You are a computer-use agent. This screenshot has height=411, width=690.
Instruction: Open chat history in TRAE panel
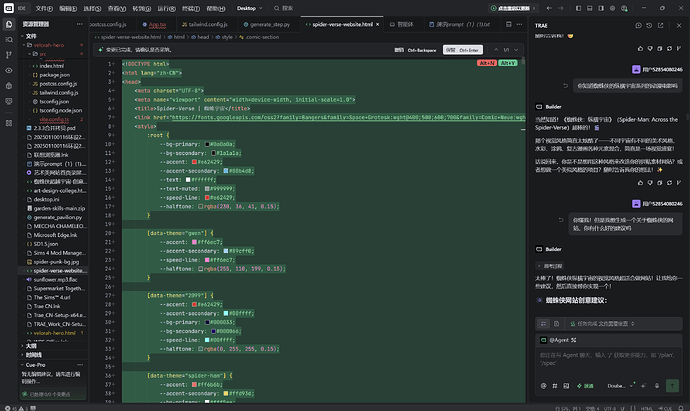pyautogui.click(x=649, y=26)
